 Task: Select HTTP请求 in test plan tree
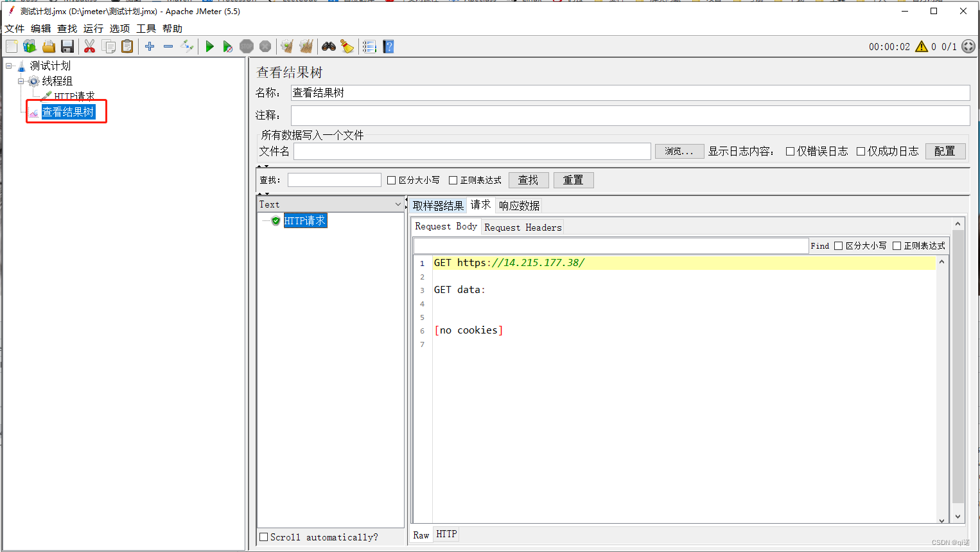click(x=74, y=96)
